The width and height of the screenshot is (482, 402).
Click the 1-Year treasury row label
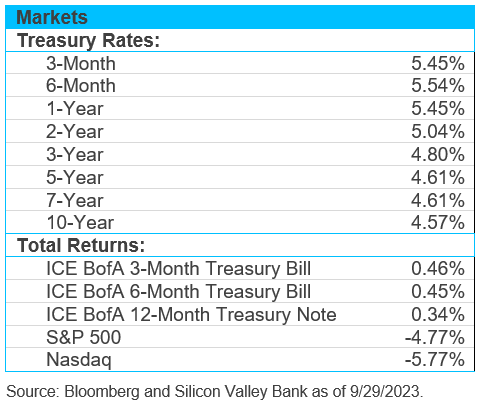pyautogui.click(x=75, y=109)
